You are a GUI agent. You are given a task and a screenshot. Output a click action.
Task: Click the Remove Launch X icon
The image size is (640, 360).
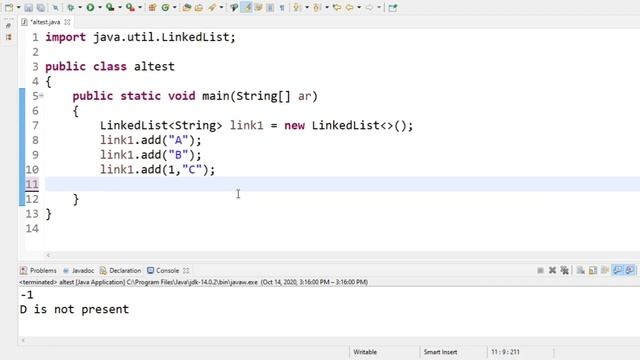pos(553,270)
